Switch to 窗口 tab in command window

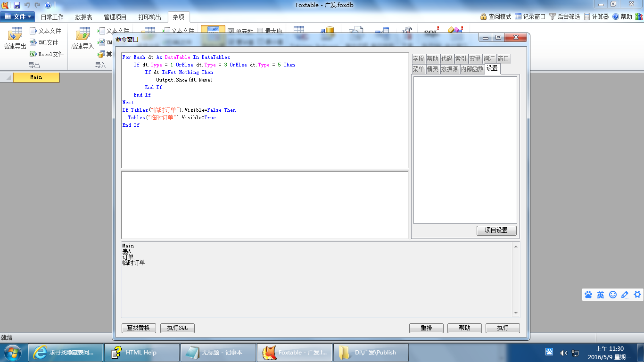point(503,59)
